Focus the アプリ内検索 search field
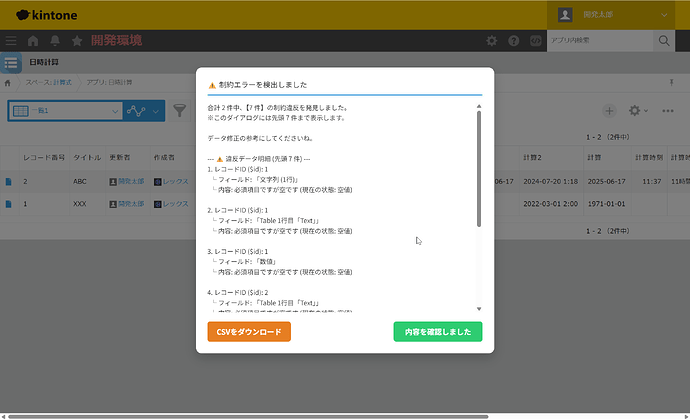Image resolution: width=690 pixels, height=419 pixels. [x=600, y=41]
